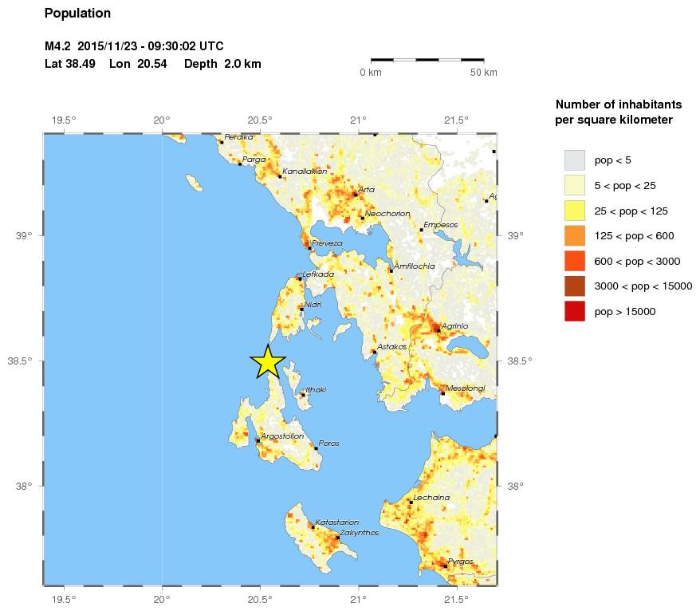Select the Astakos town marker
The image size is (700, 611).
pos(374,352)
